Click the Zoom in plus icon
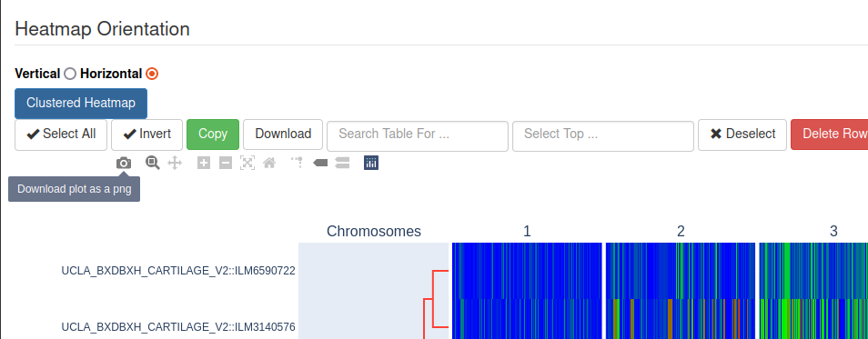The image size is (868, 339). click(204, 164)
